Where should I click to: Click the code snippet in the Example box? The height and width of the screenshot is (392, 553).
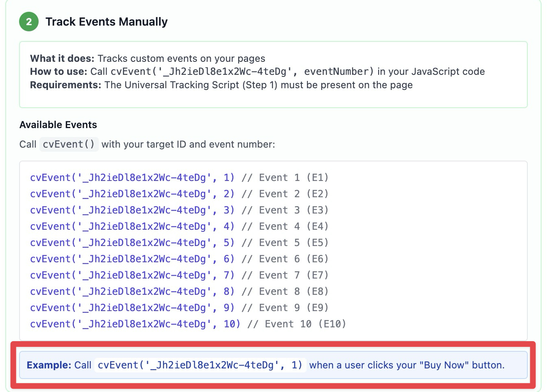[200, 365]
